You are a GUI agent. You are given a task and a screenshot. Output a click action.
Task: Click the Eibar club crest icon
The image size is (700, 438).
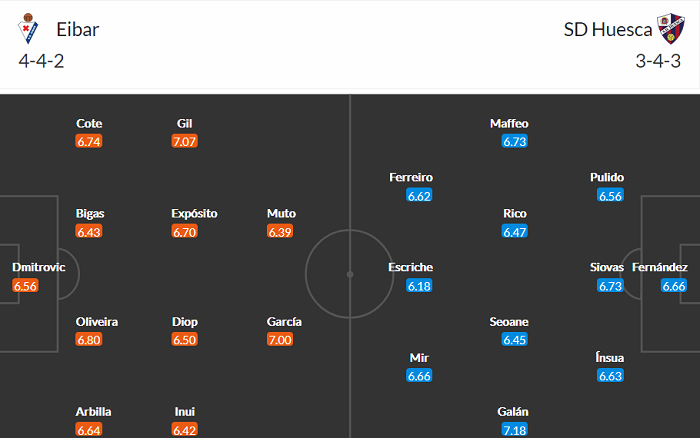coord(28,30)
